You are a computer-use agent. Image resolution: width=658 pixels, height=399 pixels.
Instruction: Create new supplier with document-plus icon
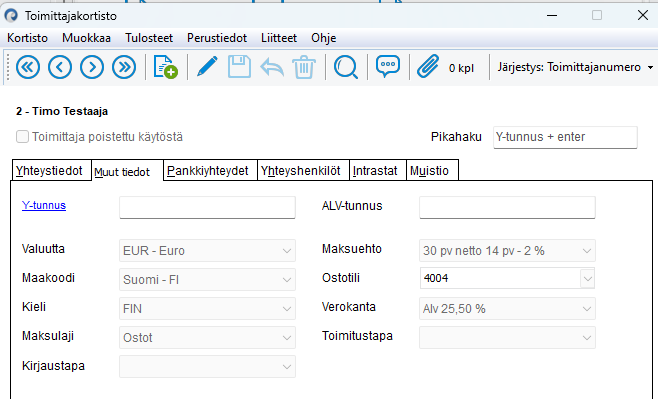(165, 67)
